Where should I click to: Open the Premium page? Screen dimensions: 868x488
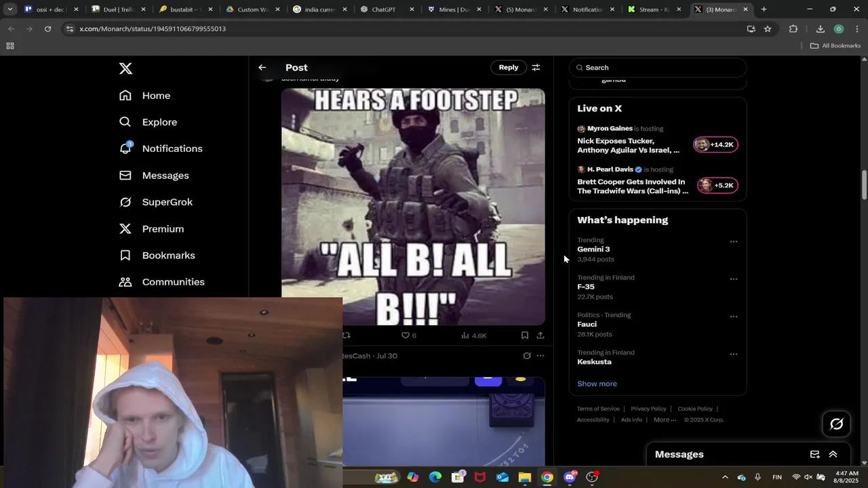pos(151,229)
